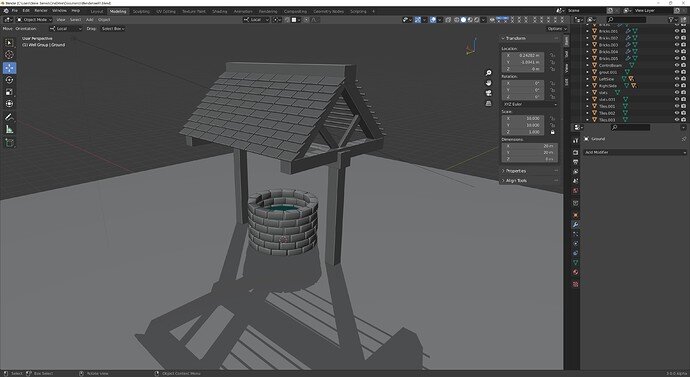Hide LeftSide in viewport with eye icon
The image size is (690, 377).
[677, 79]
